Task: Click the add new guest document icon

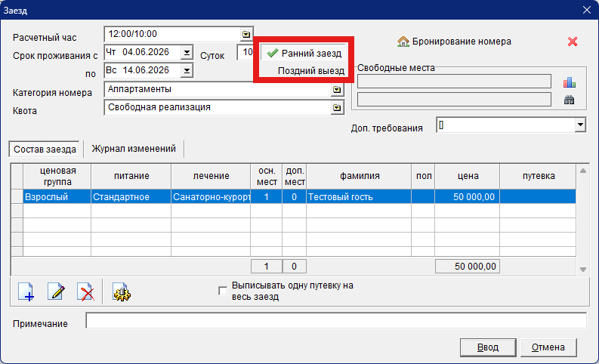Action: [26, 292]
